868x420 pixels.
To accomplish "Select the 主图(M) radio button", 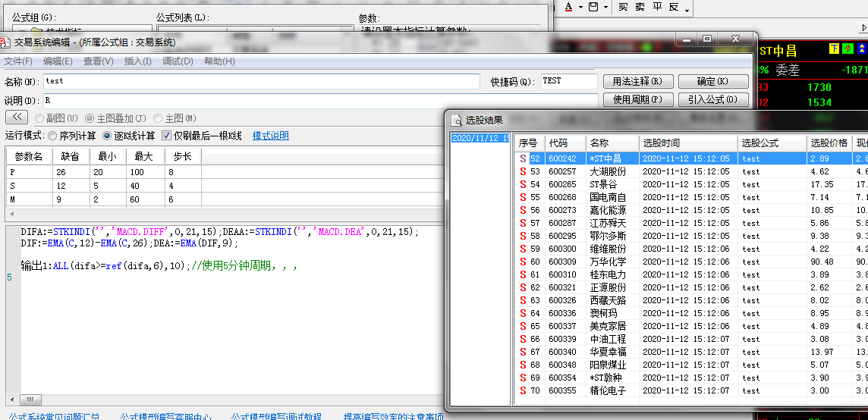I will (x=158, y=118).
